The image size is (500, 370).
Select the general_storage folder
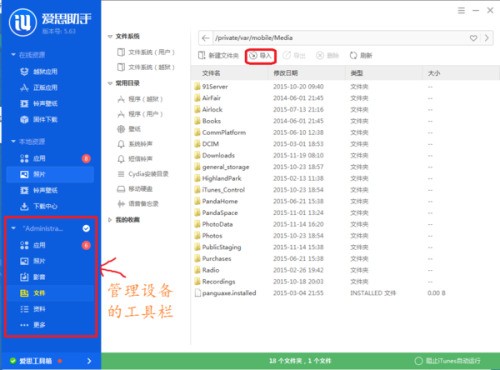coord(222,167)
